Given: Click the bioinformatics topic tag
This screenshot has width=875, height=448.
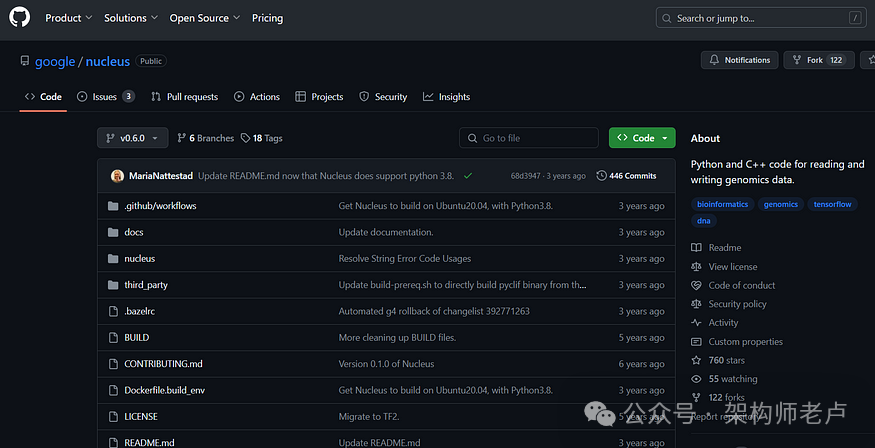Looking at the screenshot, I should 722,204.
